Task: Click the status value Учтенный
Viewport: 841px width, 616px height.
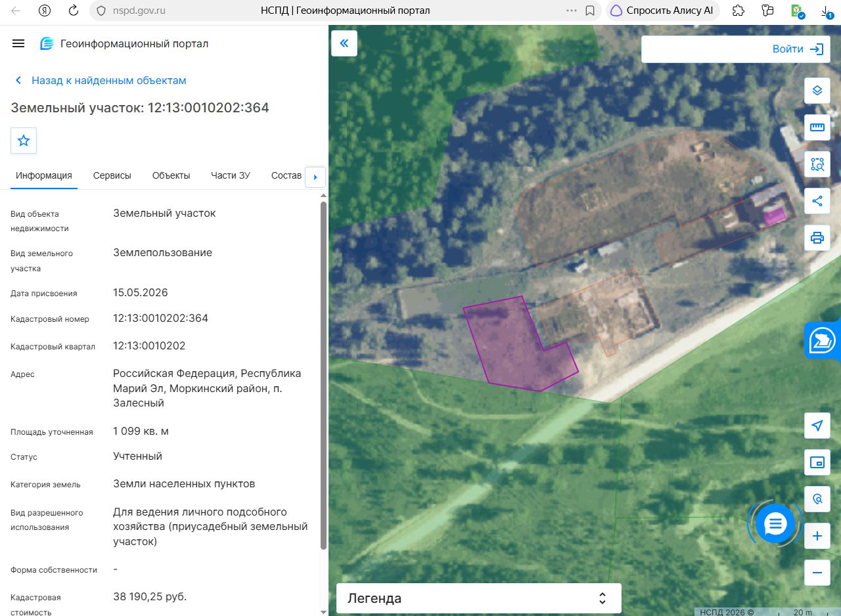Action: point(137,456)
